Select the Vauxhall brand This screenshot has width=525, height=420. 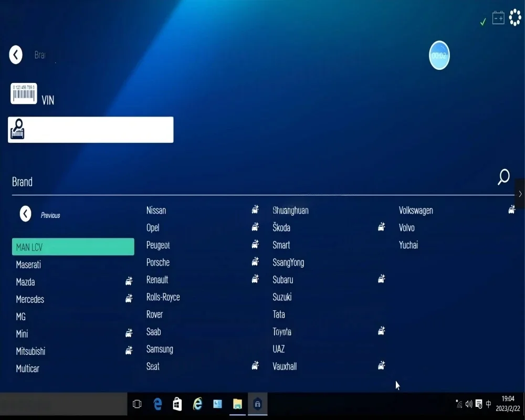coord(285,366)
